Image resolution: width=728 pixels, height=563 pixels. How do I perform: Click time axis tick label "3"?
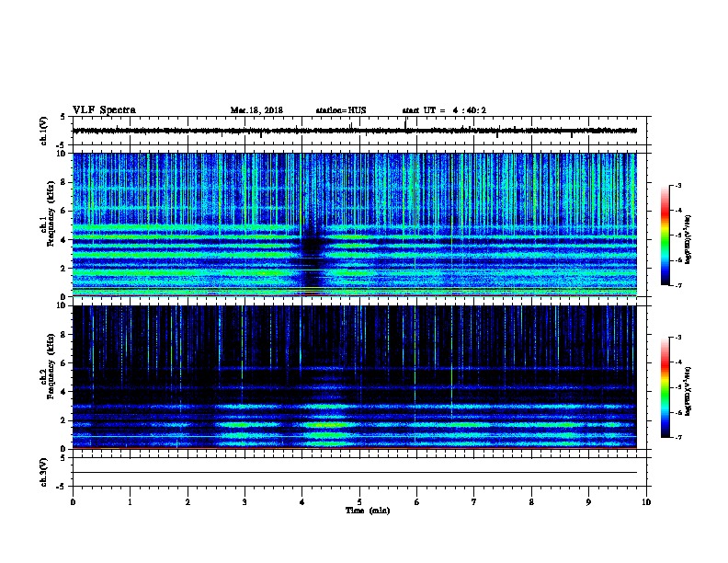245,502
